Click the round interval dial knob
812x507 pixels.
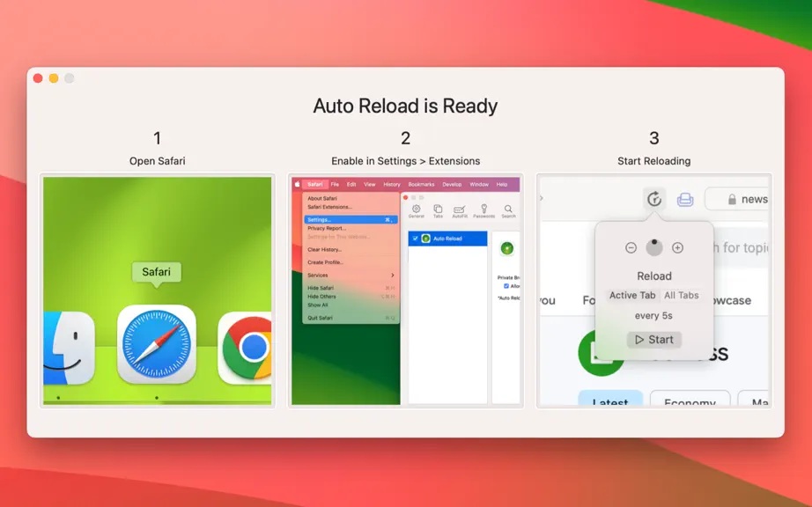click(x=654, y=247)
